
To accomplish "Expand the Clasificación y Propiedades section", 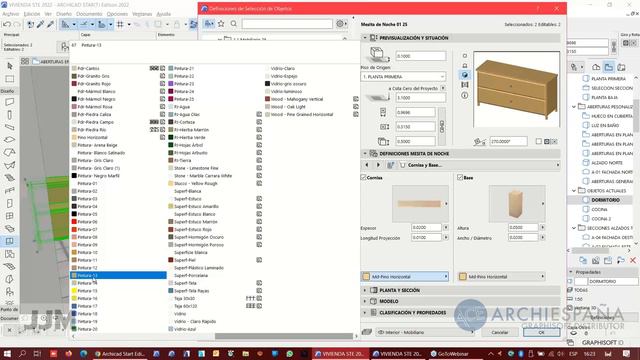I will [x=365, y=312].
